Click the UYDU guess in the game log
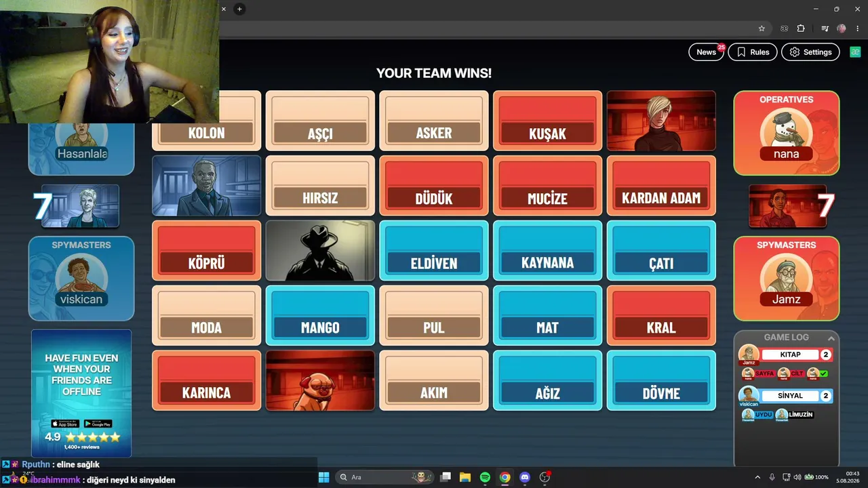 [764, 415]
